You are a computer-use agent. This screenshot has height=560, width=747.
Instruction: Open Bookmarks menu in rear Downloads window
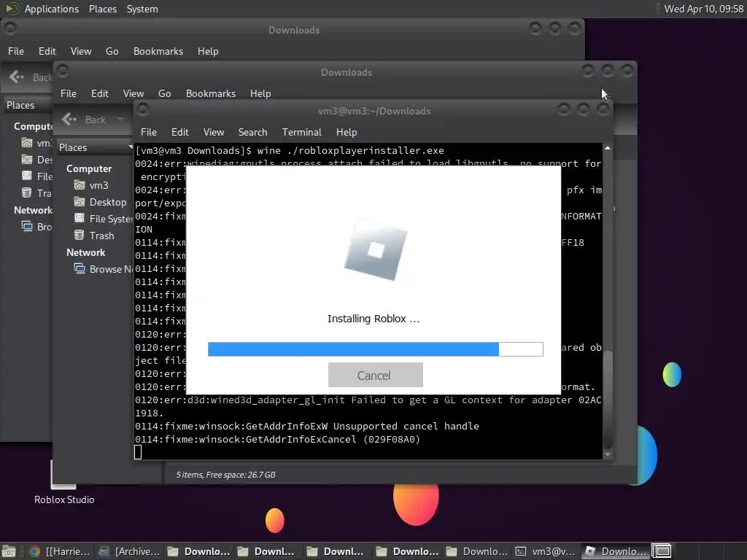pyautogui.click(x=158, y=51)
